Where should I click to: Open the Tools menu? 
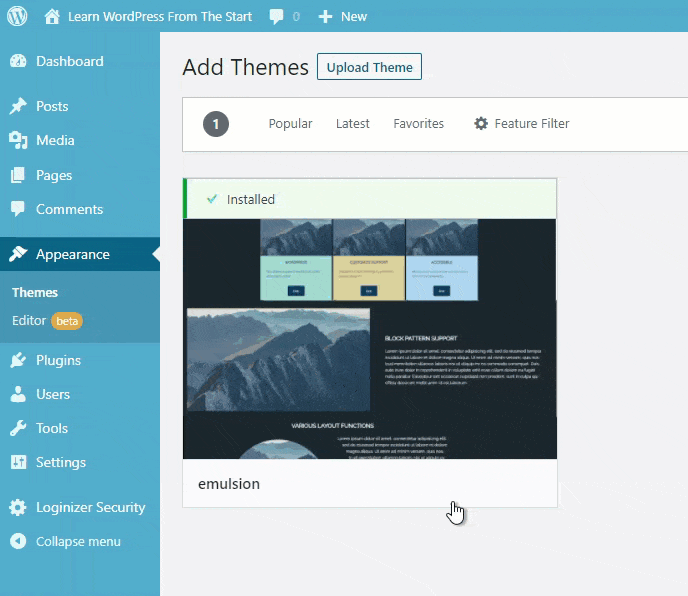coord(80,428)
